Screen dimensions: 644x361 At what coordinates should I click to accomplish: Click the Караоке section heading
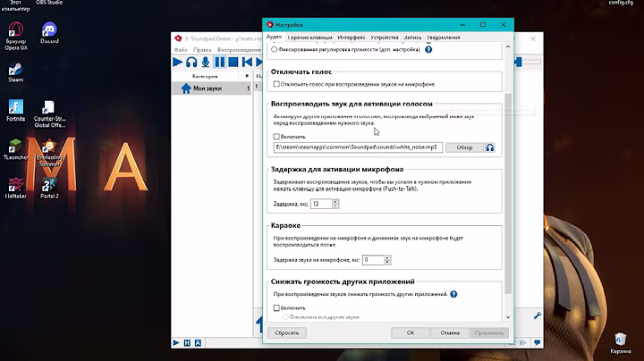(x=285, y=225)
